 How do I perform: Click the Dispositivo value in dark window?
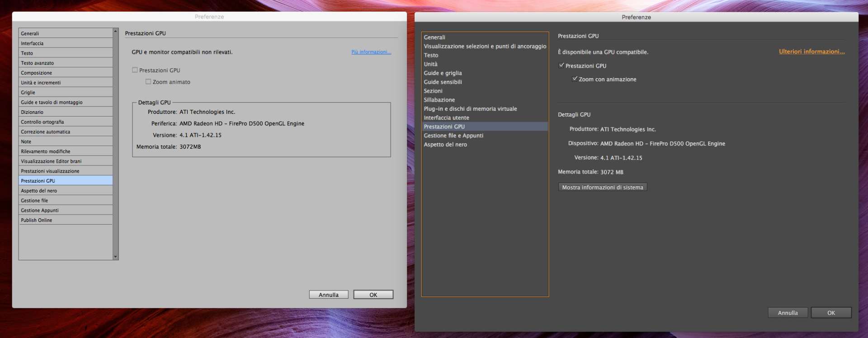(663, 144)
